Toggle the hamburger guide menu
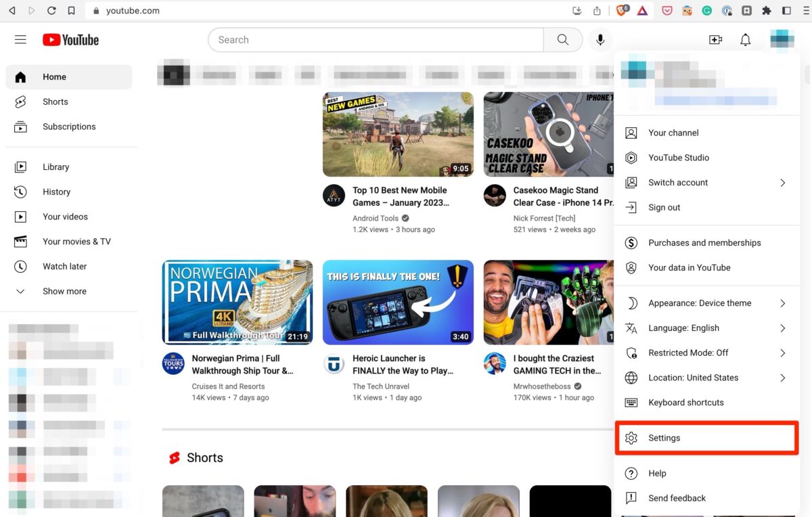 pyautogui.click(x=20, y=40)
